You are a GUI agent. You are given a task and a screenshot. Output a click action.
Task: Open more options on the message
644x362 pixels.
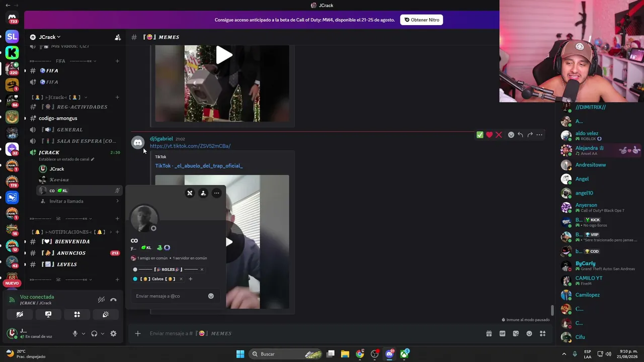539,135
